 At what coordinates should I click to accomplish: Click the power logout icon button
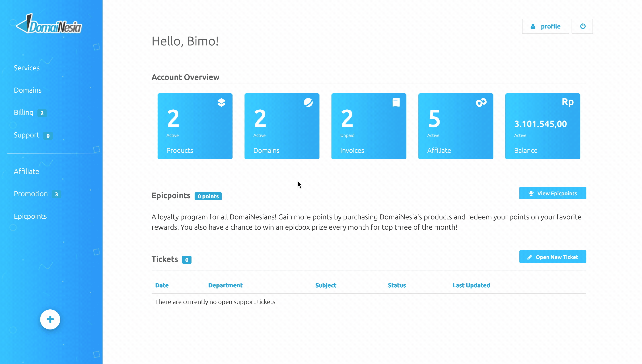tap(582, 26)
